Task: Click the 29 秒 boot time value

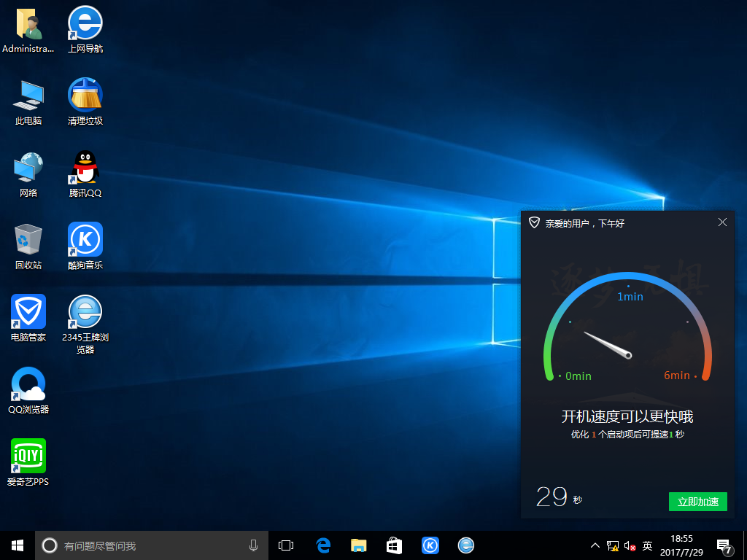Action: click(x=559, y=497)
